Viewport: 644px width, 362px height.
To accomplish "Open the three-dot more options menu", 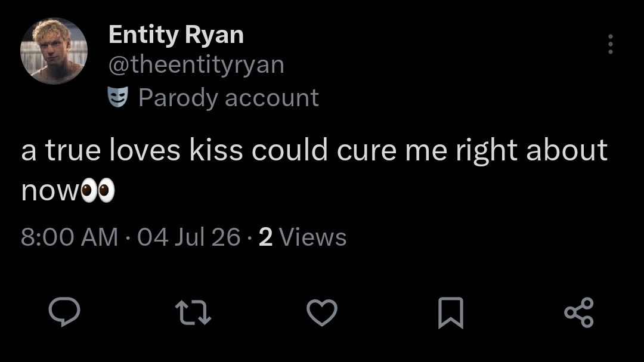I will point(611,44).
